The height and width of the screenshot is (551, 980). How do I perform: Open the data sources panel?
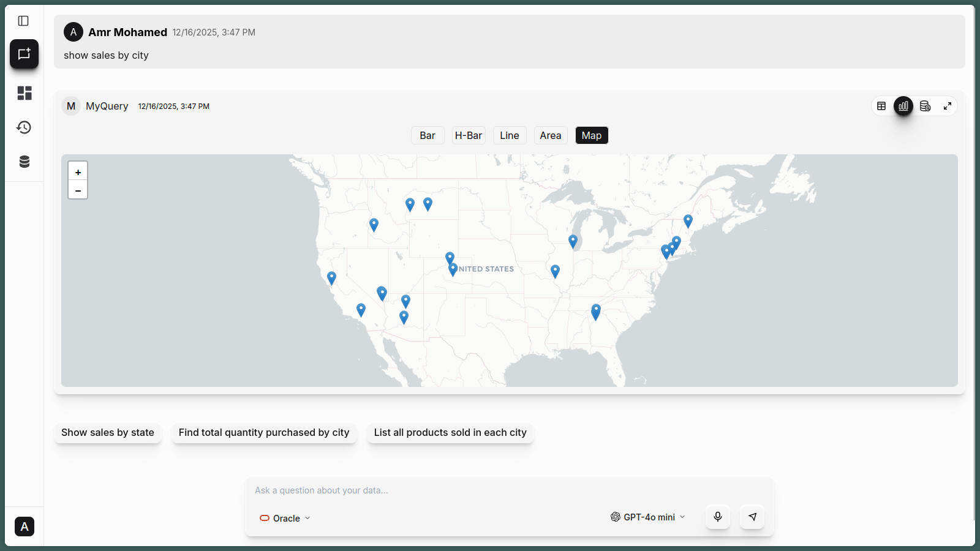pyautogui.click(x=24, y=162)
